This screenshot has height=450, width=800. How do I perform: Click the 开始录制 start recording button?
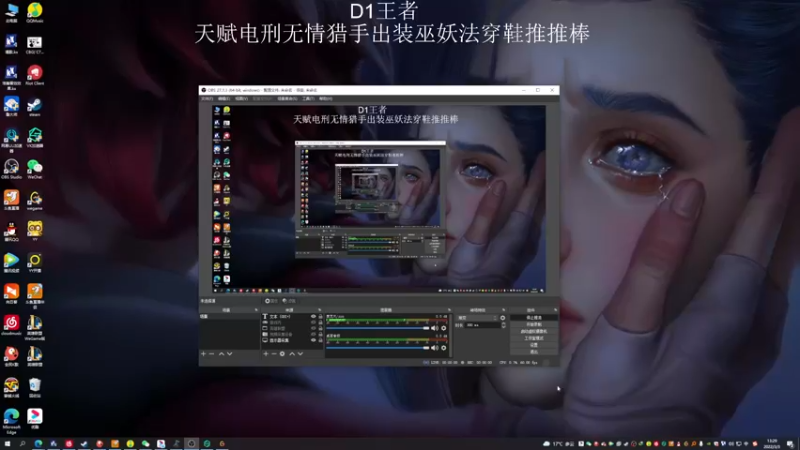pyautogui.click(x=534, y=324)
